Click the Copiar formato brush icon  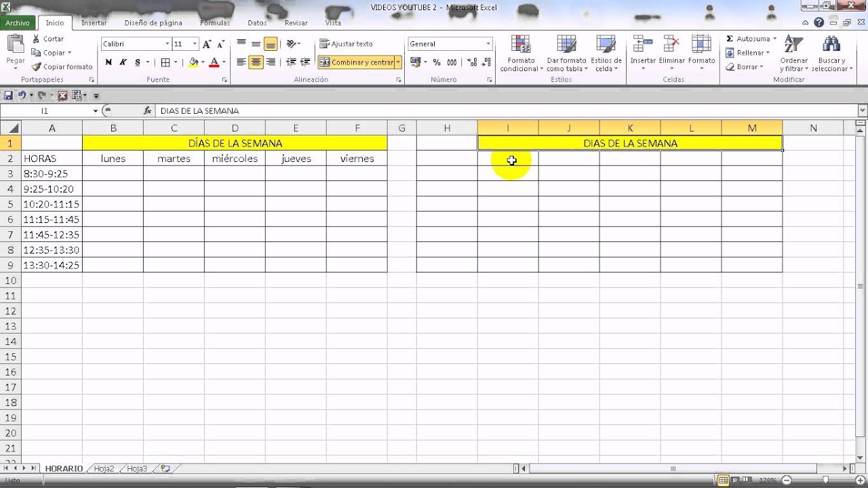click(37, 67)
